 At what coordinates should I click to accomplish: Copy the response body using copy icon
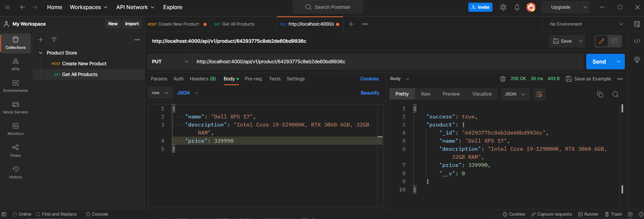600,94
